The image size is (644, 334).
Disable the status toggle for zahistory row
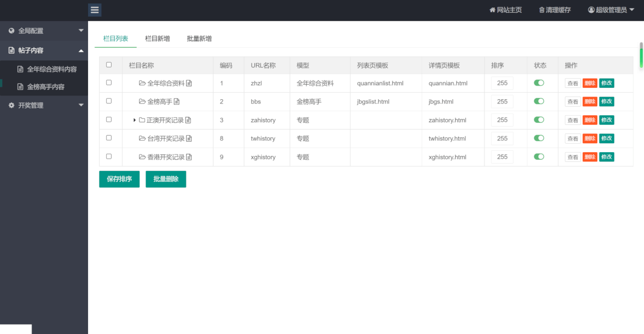539,120
